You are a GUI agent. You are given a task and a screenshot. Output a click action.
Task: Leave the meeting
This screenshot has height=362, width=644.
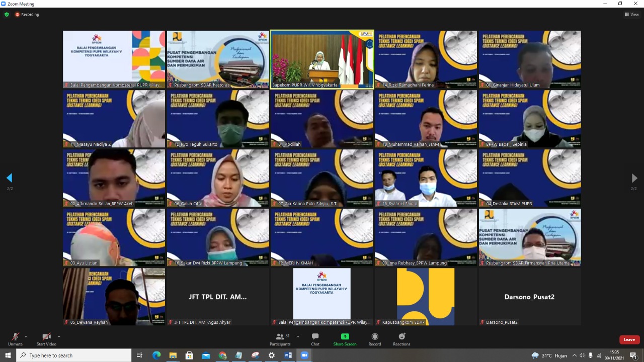click(629, 339)
